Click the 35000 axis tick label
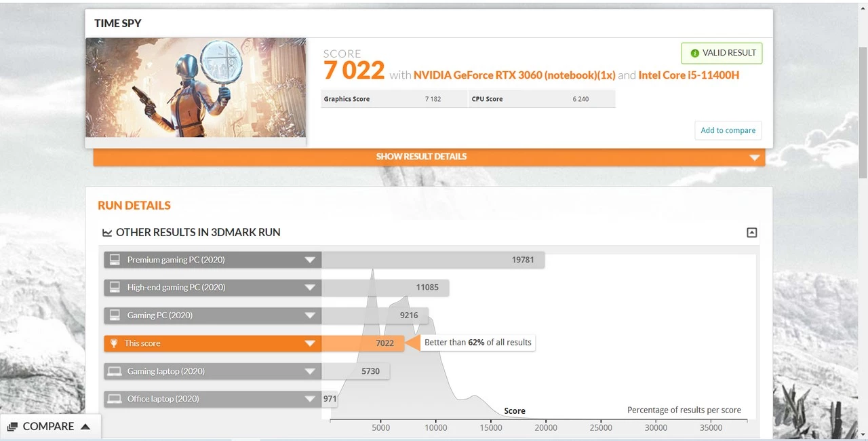Image resolution: width=868 pixels, height=441 pixels. (711, 428)
